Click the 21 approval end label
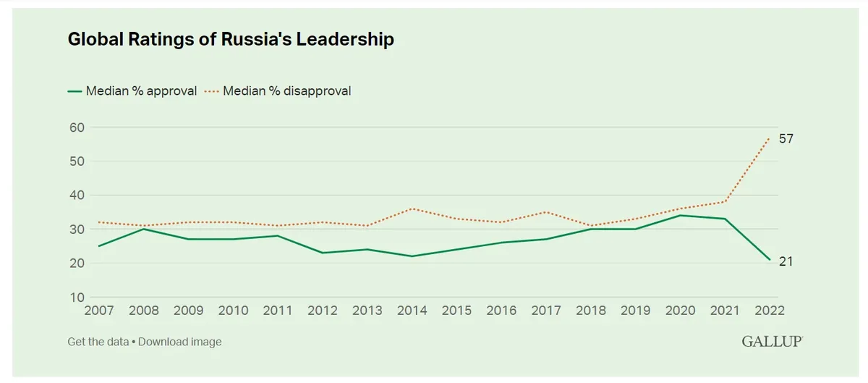The height and width of the screenshot is (383, 868). point(786,261)
